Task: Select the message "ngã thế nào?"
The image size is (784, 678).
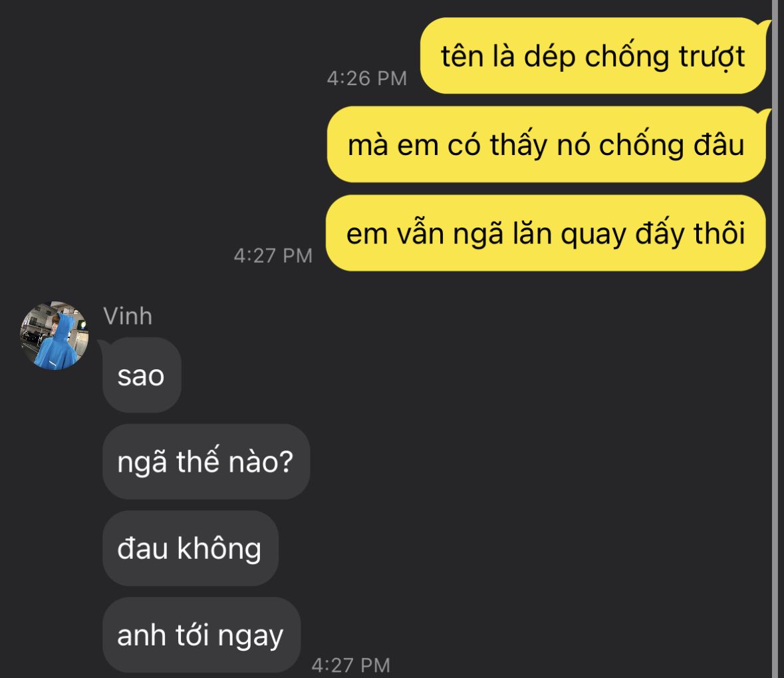Action: pos(206,461)
